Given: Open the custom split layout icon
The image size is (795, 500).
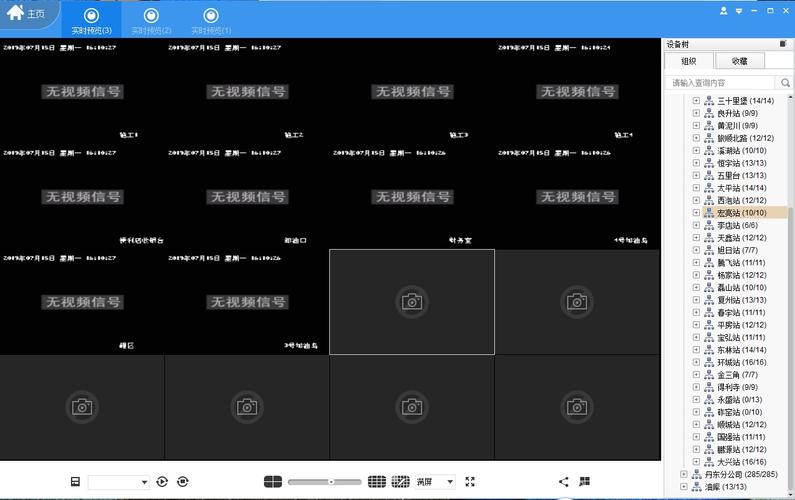Looking at the screenshot, I should point(401,481).
